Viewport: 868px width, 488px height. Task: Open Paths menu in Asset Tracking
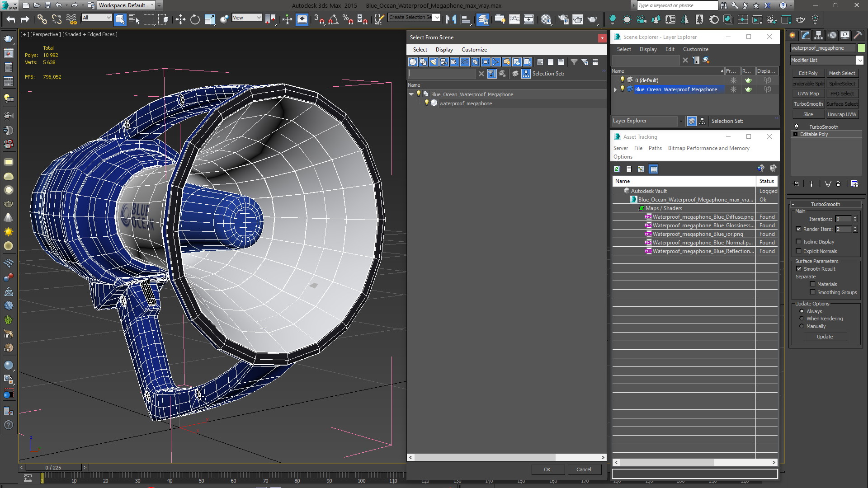tap(655, 148)
